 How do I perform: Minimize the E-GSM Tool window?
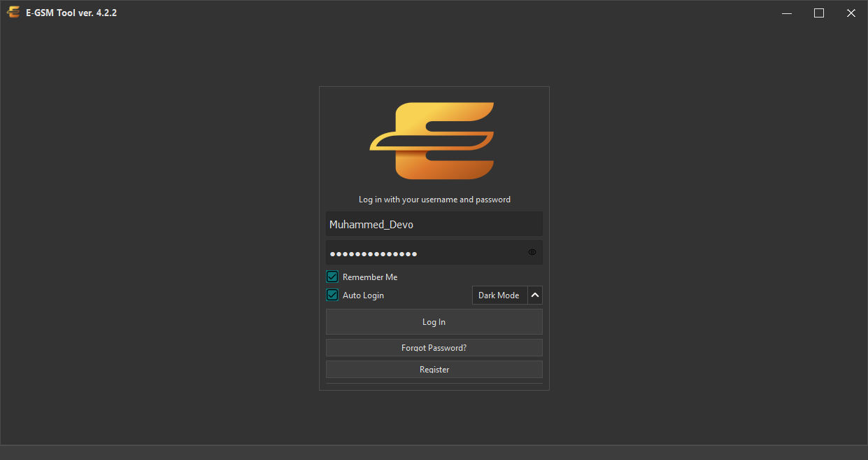click(787, 13)
